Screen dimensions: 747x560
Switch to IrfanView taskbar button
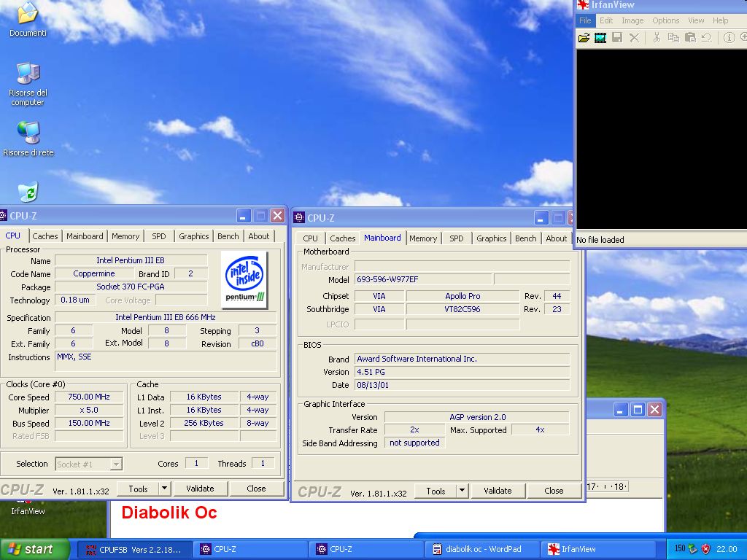600,549
